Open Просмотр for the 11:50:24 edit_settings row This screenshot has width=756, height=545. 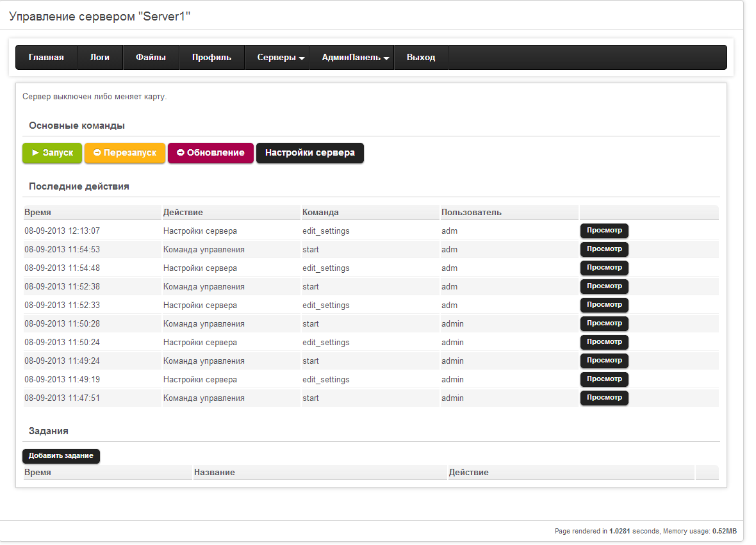[x=604, y=342]
